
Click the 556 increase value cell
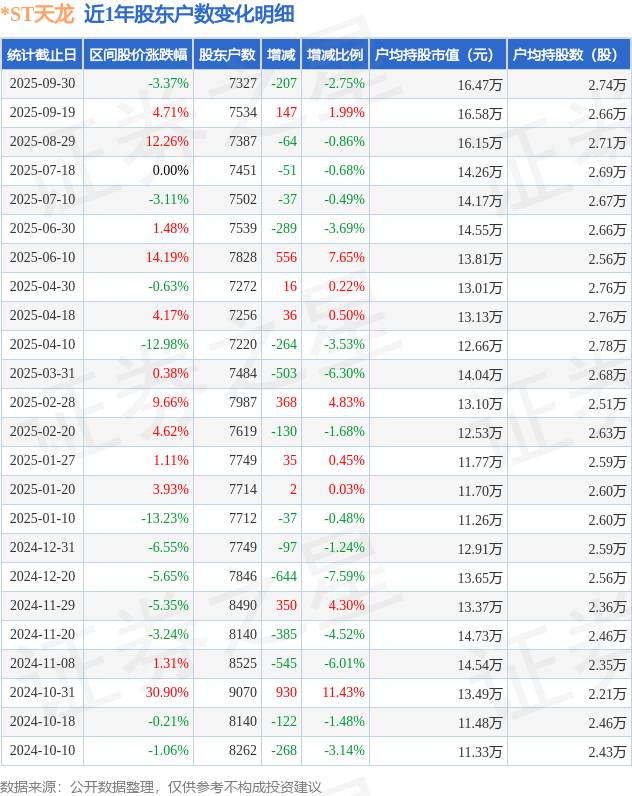tap(286, 258)
